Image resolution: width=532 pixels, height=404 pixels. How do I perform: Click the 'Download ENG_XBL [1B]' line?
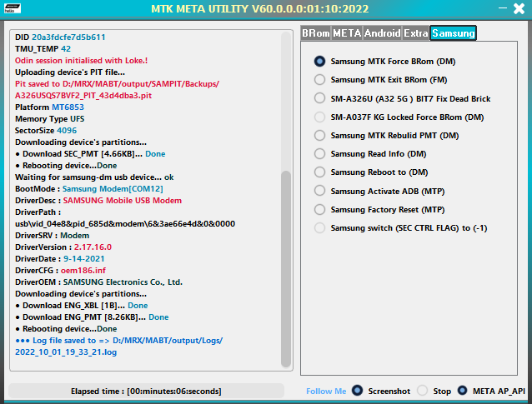click(82, 306)
